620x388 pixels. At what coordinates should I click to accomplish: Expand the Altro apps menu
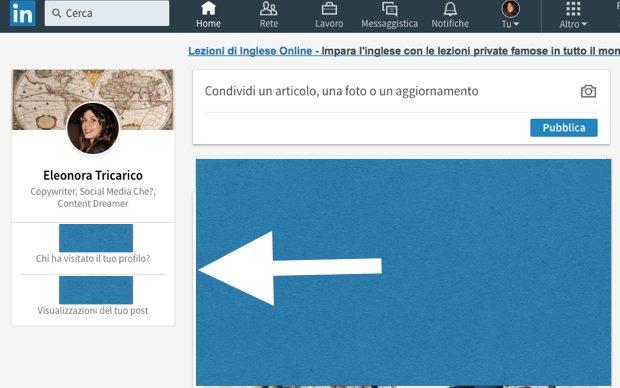tap(573, 15)
